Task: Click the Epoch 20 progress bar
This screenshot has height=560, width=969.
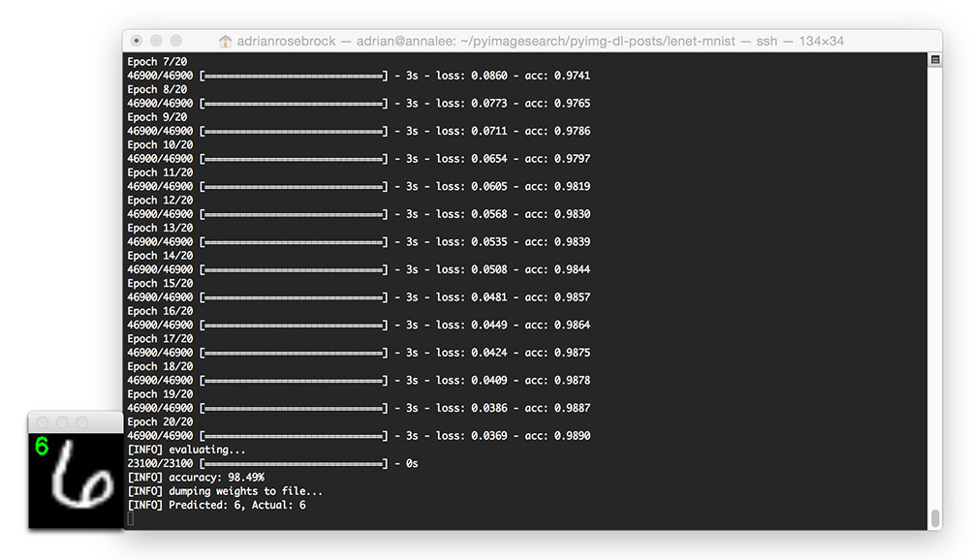Action: tap(294, 436)
